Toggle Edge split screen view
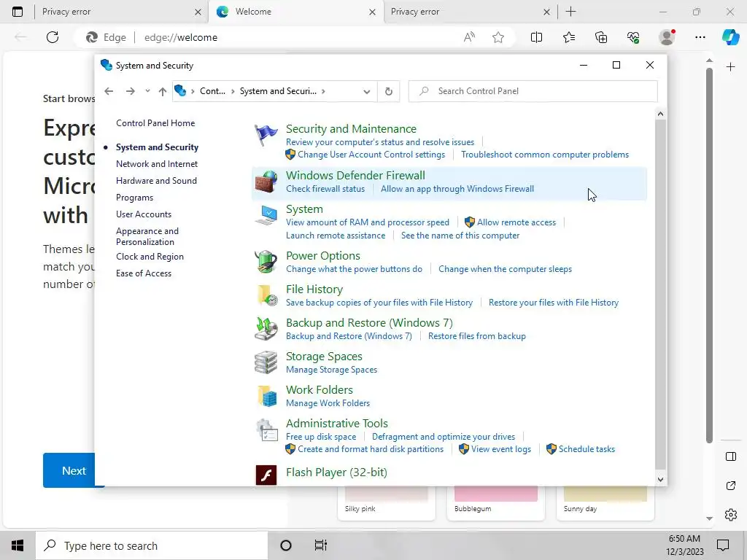Viewport: 747px width, 560px height. pos(536,37)
